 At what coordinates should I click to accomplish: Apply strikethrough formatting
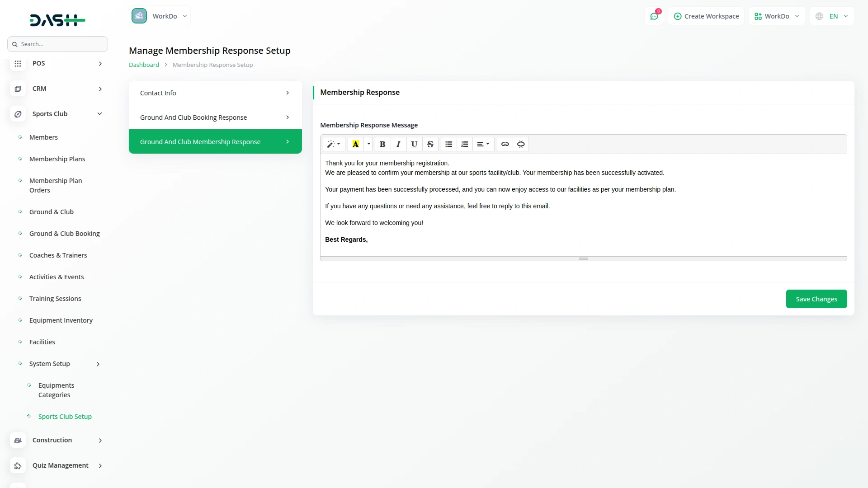click(430, 144)
